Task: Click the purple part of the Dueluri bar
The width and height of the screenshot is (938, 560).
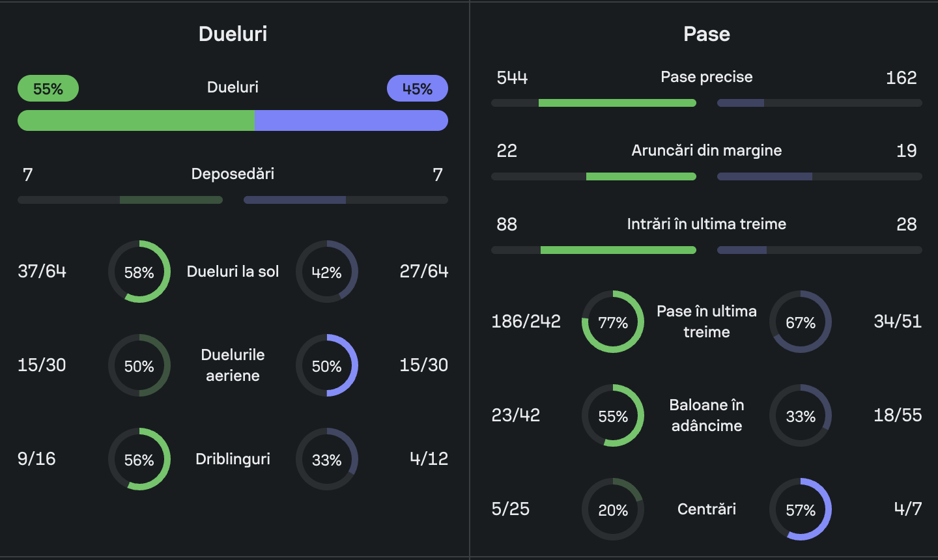Action: coord(351,120)
